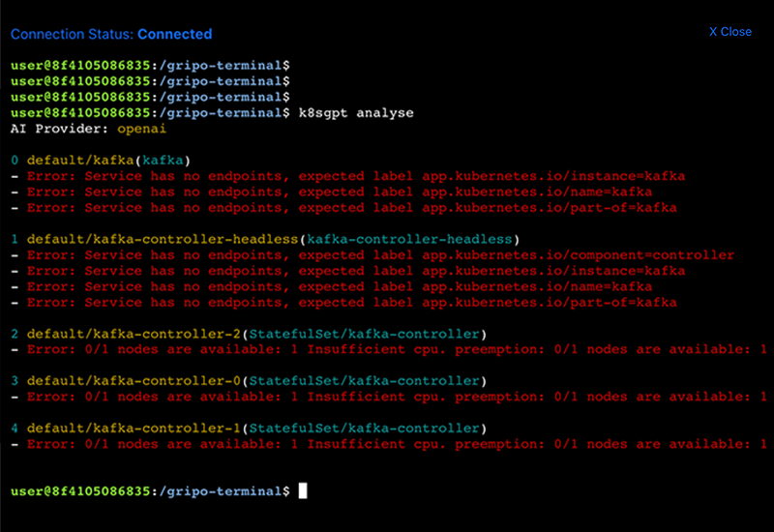Image resolution: width=774 pixels, height=532 pixels.
Task: Click the default/kafka(kafka) result heading
Action: (108, 160)
